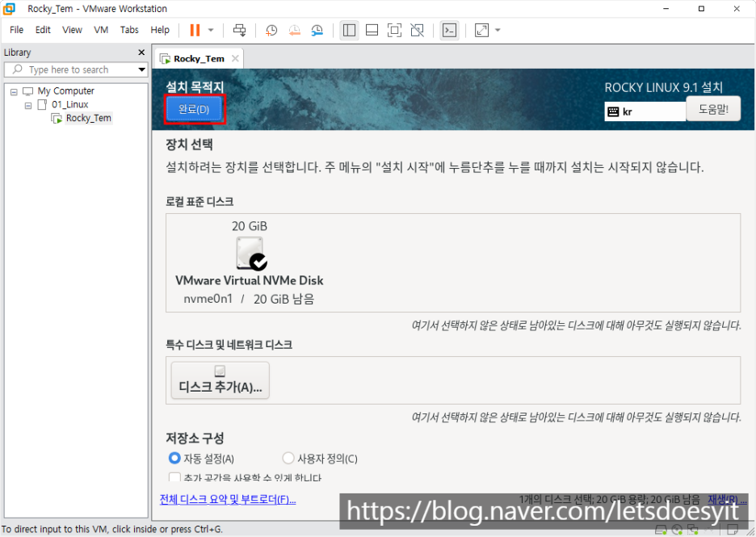Send Ctrl+Alt+Del to the VM
The height and width of the screenshot is (537, 756).
tap(239, 31)
